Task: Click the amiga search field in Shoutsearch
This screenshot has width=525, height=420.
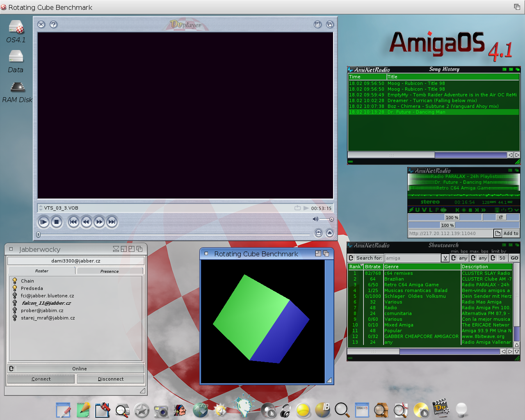Action: [413, 258]
